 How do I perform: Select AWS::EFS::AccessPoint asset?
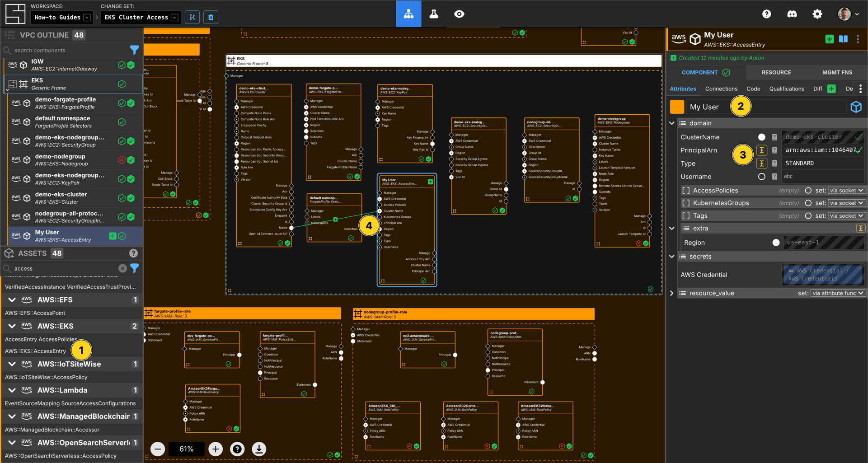click(35, 313)
